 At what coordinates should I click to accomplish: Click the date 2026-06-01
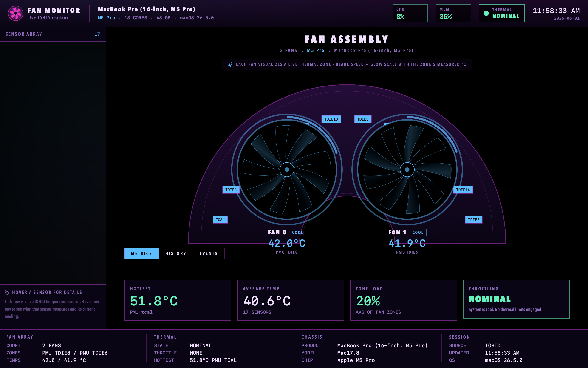(x=567, y=18)
